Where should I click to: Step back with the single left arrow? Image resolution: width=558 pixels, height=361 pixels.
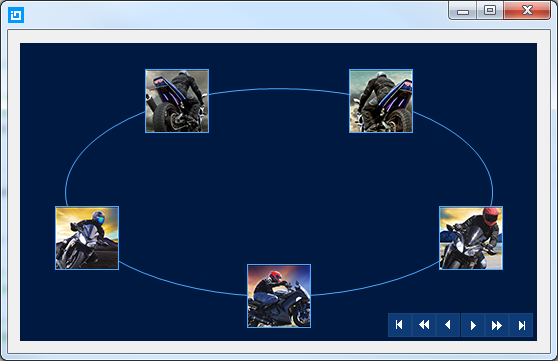coord(448,325)
